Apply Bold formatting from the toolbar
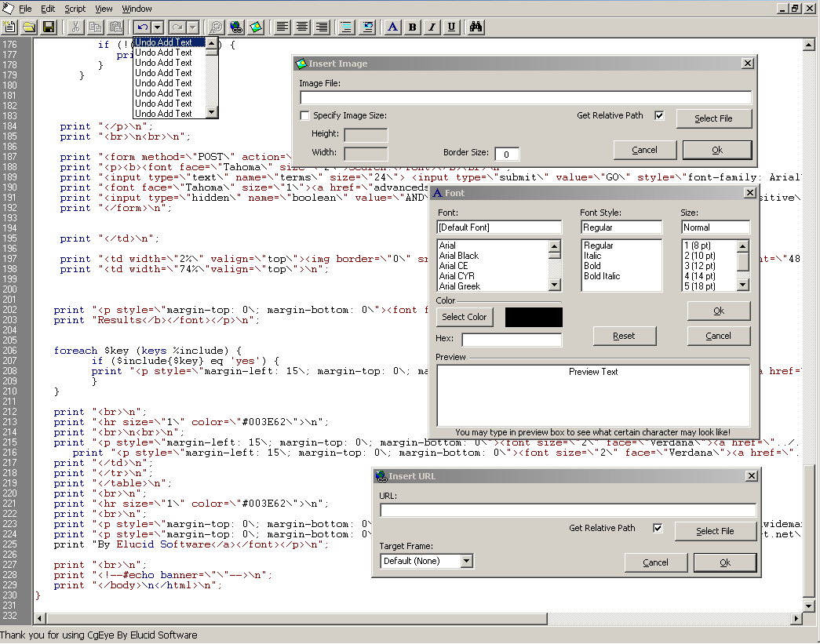Image resolution: width=820 pixels, height=644 pixels. (x=413, y=27)
